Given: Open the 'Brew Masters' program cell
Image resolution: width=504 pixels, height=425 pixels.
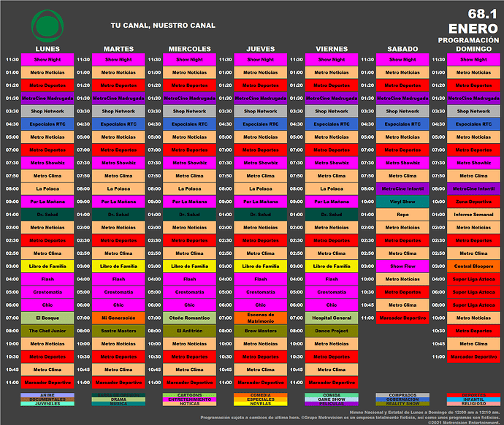Looking at the screenshot, I should click(x=261, y=331).
